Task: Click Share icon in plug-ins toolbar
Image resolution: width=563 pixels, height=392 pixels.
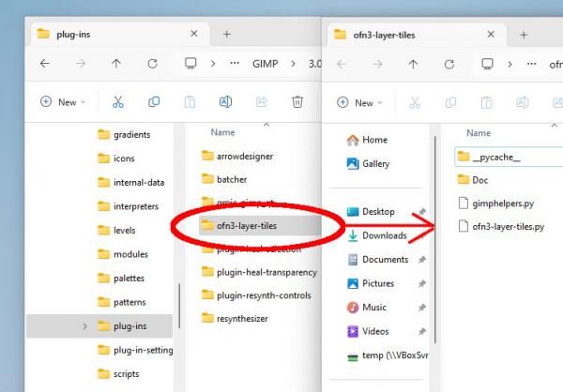Action: (x=262, y=102)
